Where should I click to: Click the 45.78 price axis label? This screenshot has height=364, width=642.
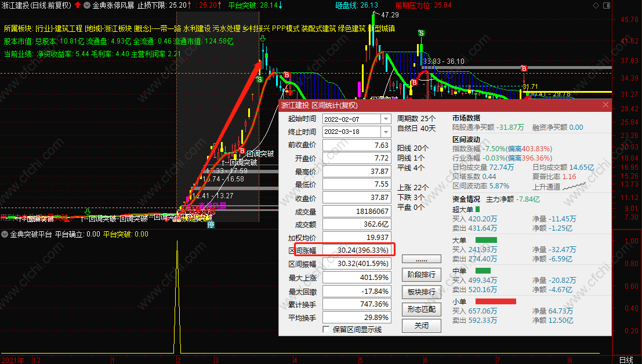tap(630, 20)
